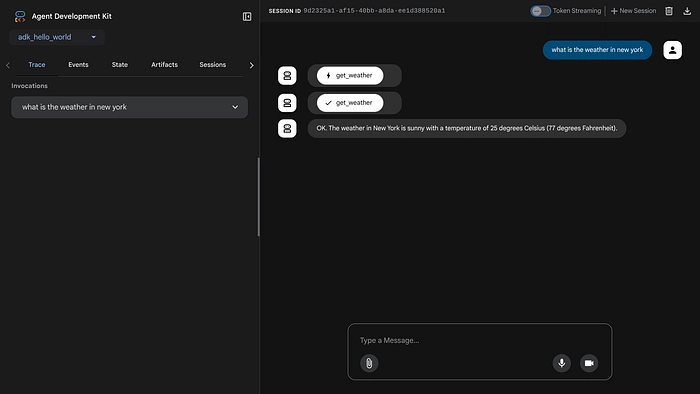Open the adk_hello_world agent dropdown
This screenshot has width=700, height=394.
tap(57, 37)
